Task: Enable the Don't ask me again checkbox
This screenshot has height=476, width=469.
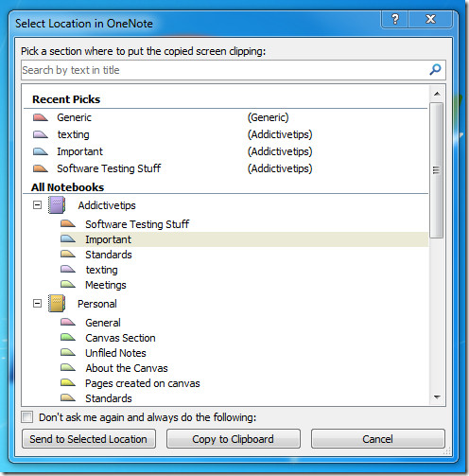Action: tap(27, 417)
